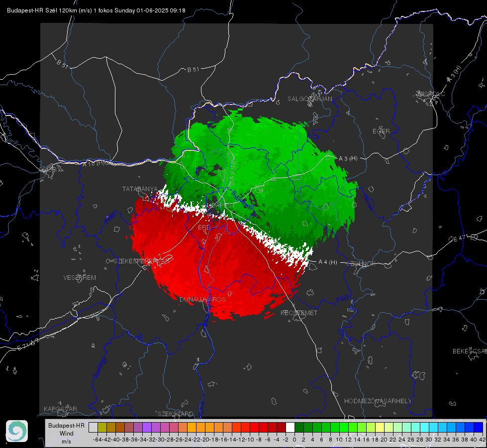The width and height of the screenshot is (487, 448).
Task: Click the B 51 label at top center
Action: pos(193,70)
